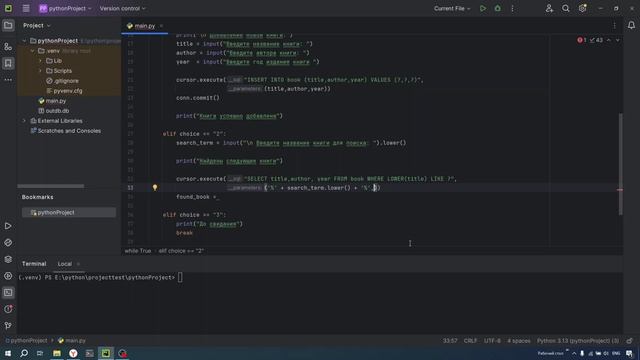The width and height of the screenshot is (640, 360).
Task: Open Code With Me collaboration icon
Action: (549, 8)
